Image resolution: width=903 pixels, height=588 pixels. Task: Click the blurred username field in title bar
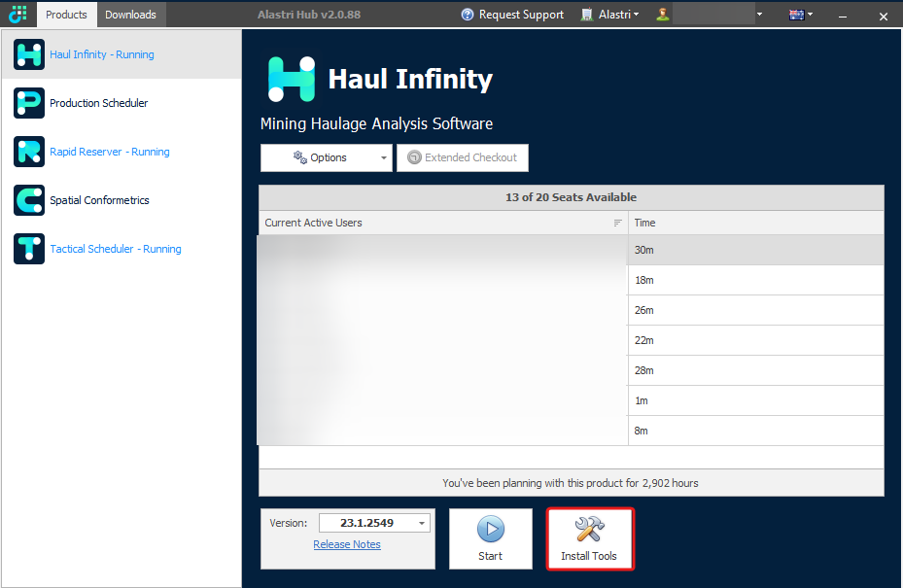pos(713,15)
